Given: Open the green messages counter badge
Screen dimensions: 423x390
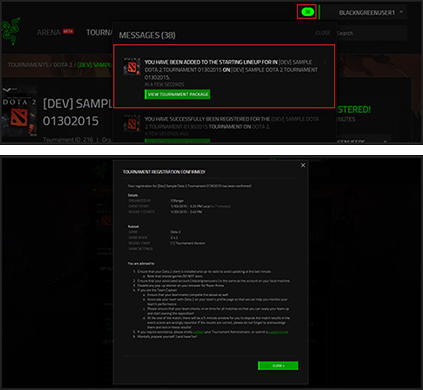Looking at the screenshot, I should 307,12.
